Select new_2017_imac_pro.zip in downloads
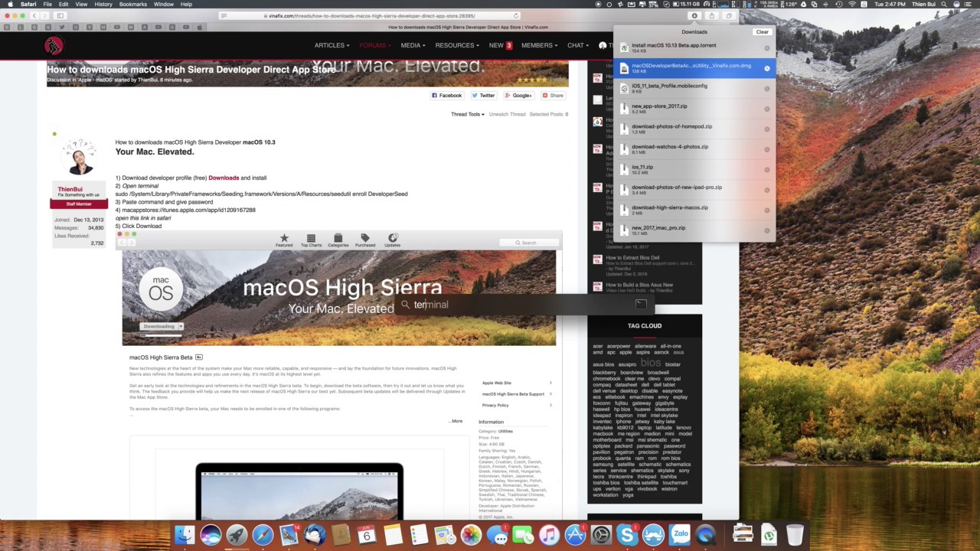 click(694, 230)
